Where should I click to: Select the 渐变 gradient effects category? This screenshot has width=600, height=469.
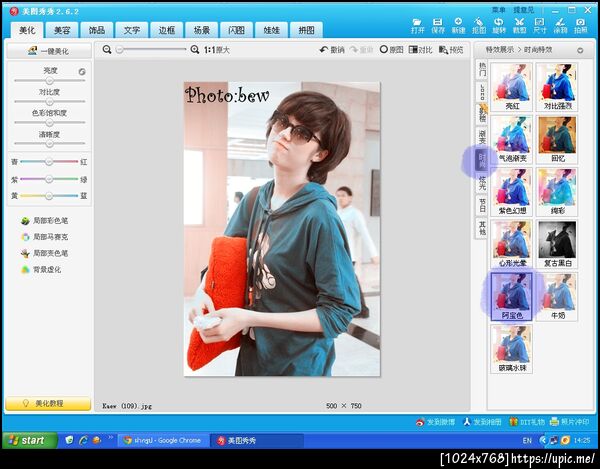pyautogui.click(x=482, y=137)
